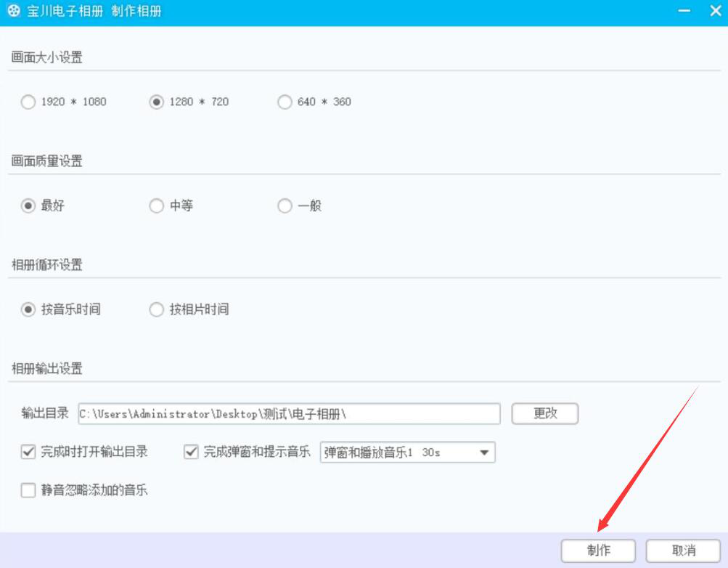Click the 取消 button
The width and height of the screenshot is (728, 568).
[684, 551]
